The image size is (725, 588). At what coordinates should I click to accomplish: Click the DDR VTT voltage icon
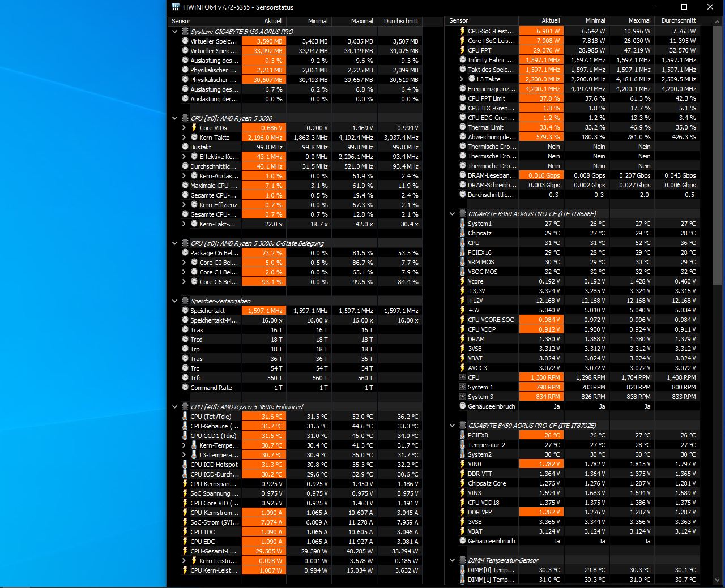click(x=463, y=474)
